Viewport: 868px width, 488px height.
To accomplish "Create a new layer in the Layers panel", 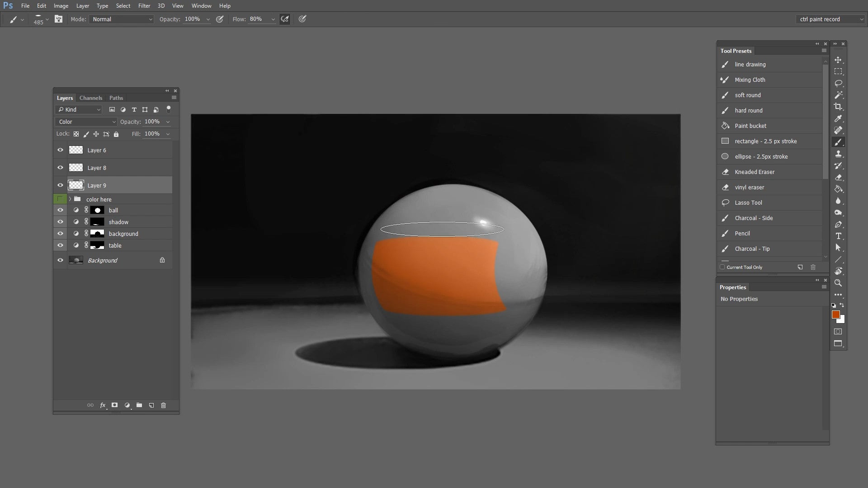I will (151, 405).
